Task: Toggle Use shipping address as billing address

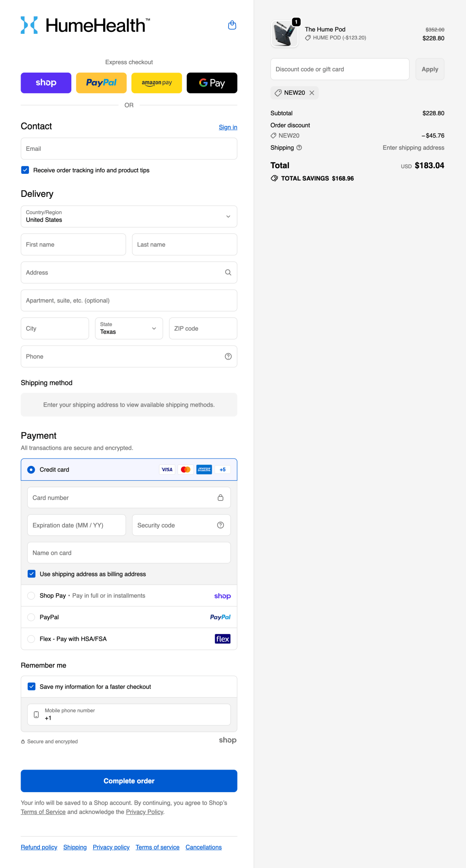Action: tap(31, 574)
